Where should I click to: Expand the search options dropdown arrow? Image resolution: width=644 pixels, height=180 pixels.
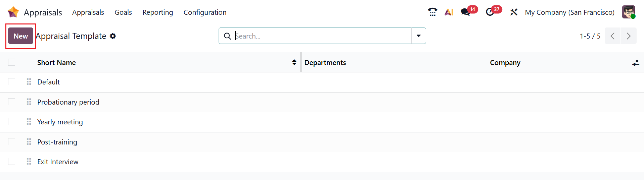tap(418, 36)
